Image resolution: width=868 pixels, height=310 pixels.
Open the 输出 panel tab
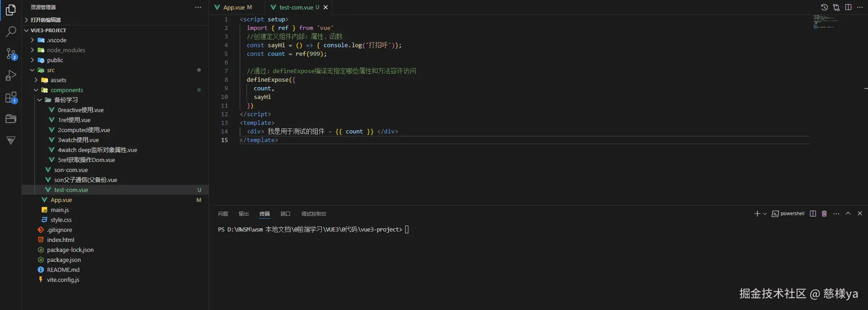click(244, 214)
